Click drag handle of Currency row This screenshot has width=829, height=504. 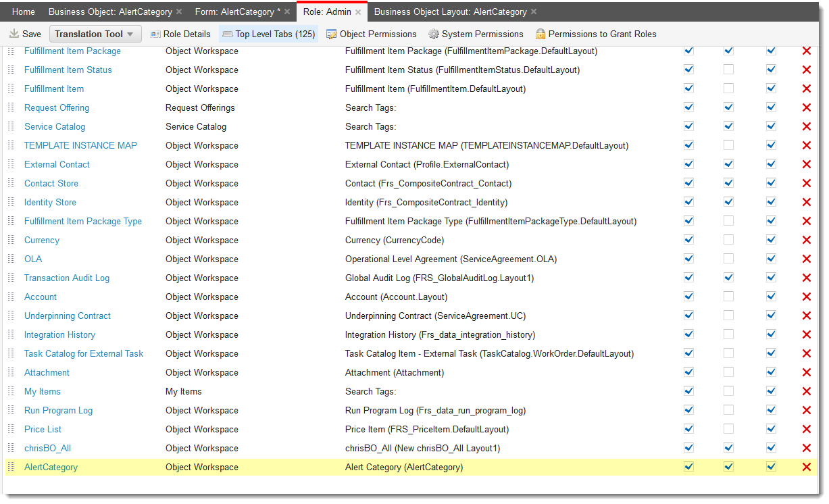tap(11, 240)
